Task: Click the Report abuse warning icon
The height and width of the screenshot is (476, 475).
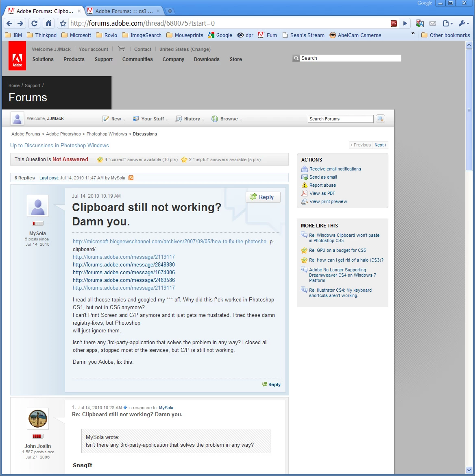Action: pos(305,185)
